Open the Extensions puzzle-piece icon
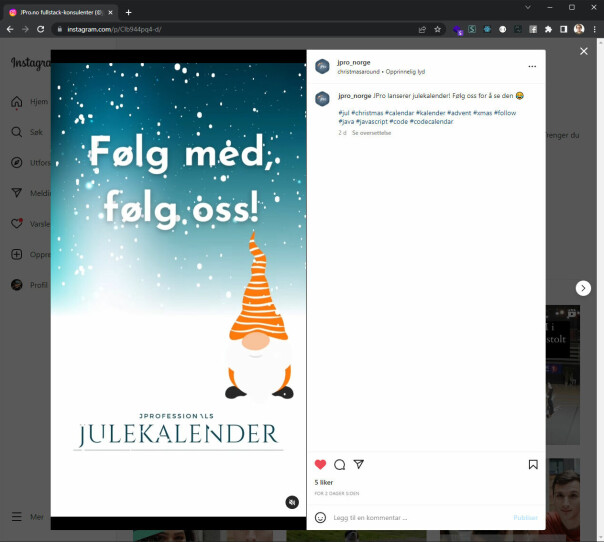The width and height of the screenshot is (604, 542). pos(548,29)
